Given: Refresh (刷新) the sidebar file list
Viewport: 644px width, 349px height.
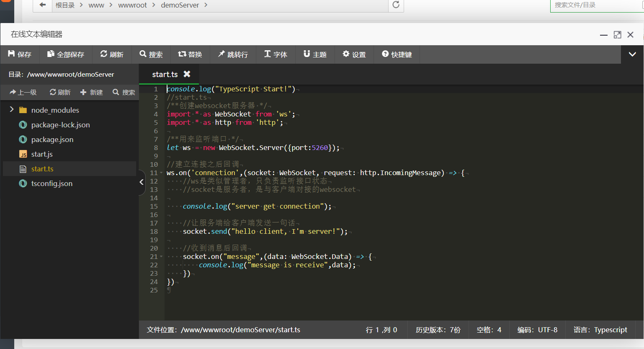Looking at the screenshot, I should point(60,92).
